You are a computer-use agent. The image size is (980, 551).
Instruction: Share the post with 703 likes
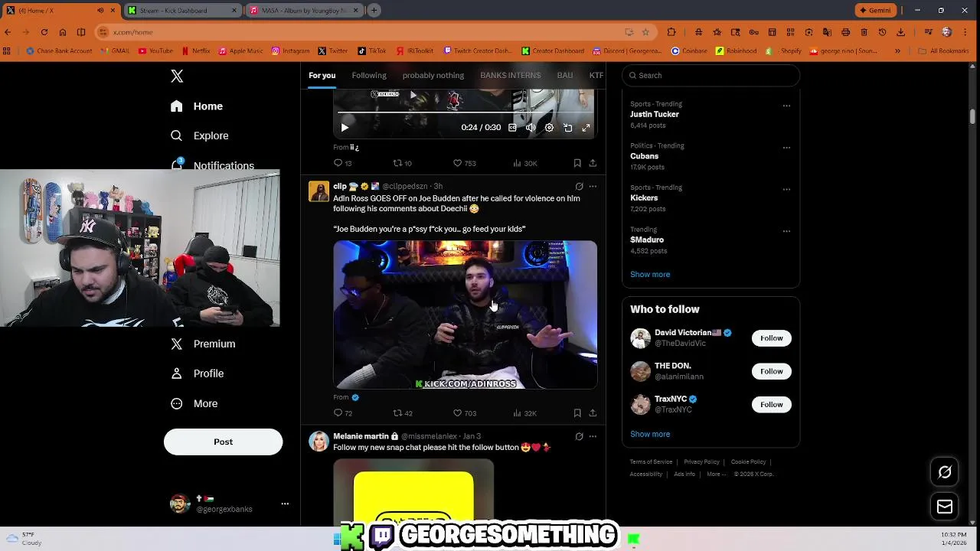click(593, 413)
